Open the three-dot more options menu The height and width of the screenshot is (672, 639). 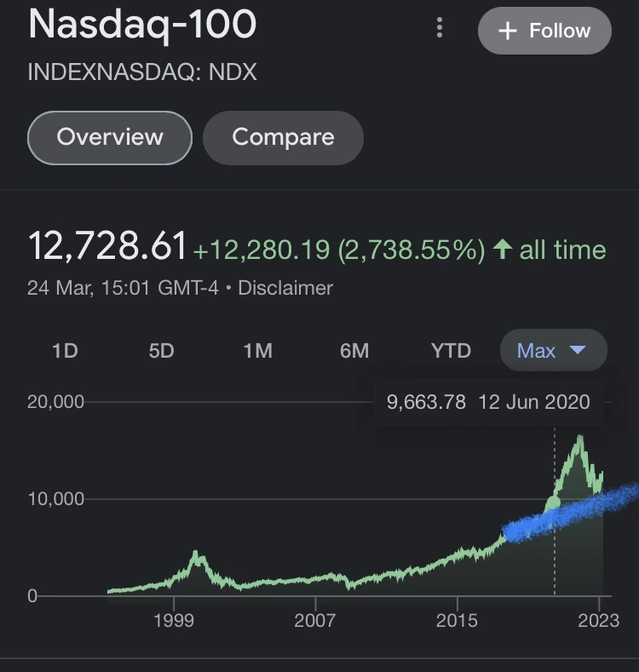coord(440,28)
